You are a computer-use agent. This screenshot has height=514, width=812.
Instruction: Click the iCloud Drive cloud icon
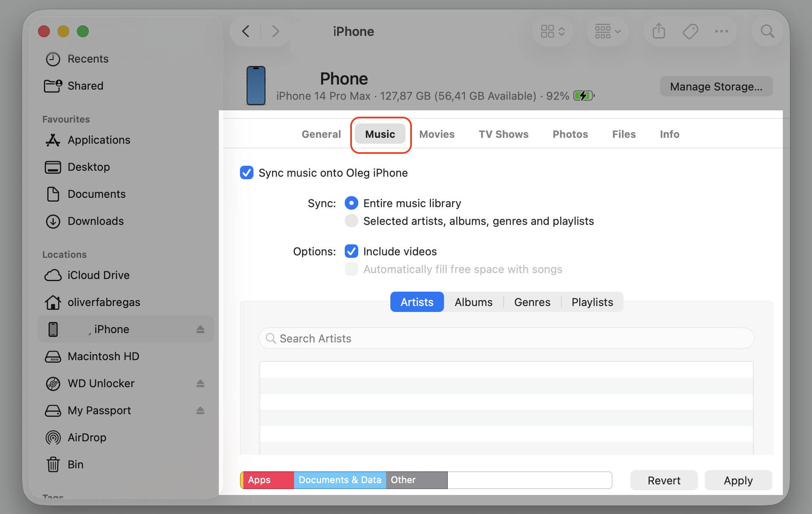tap(53, 275)
